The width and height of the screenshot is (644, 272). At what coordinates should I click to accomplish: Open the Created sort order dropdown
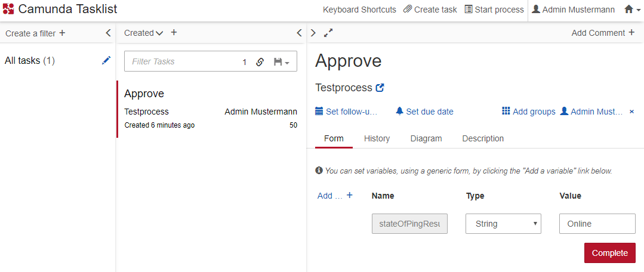(x=143, y=33)
